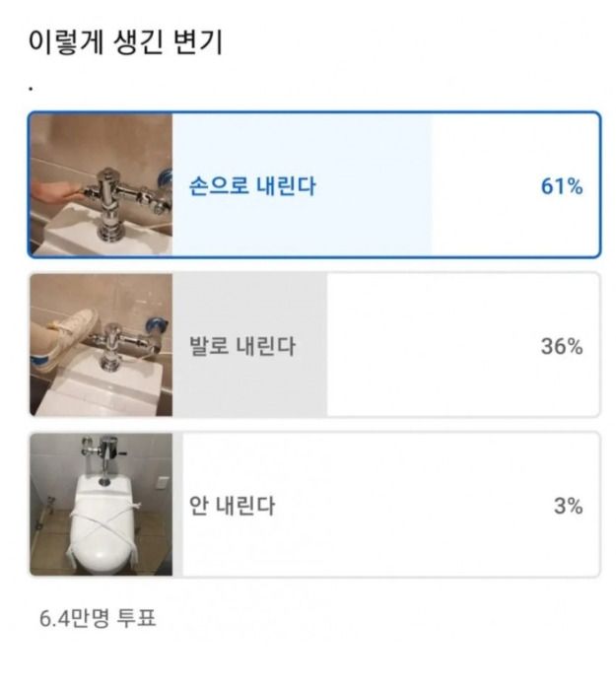Tap the "6.4만명 투표" vote count
Image resolution: width=616 pixels, height=690 pixels.
(x=98, y=619)
